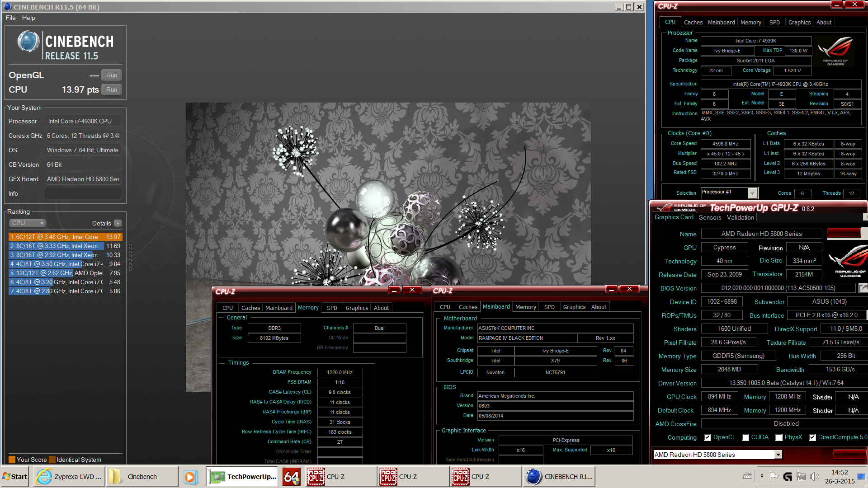
Task: Activate TechPowerUp GPU-Z in the taskbar
Action: click(x=242, y=477)
